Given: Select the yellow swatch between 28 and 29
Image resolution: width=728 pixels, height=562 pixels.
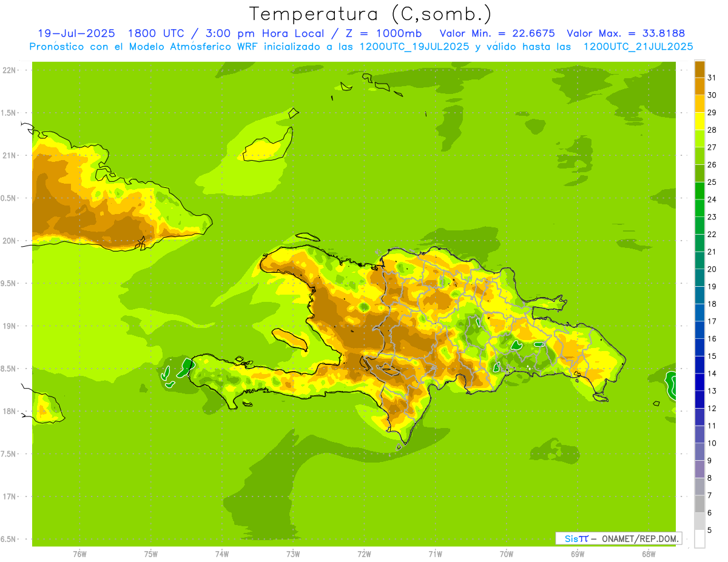Looking at the screenshot, I should (699, 121).
